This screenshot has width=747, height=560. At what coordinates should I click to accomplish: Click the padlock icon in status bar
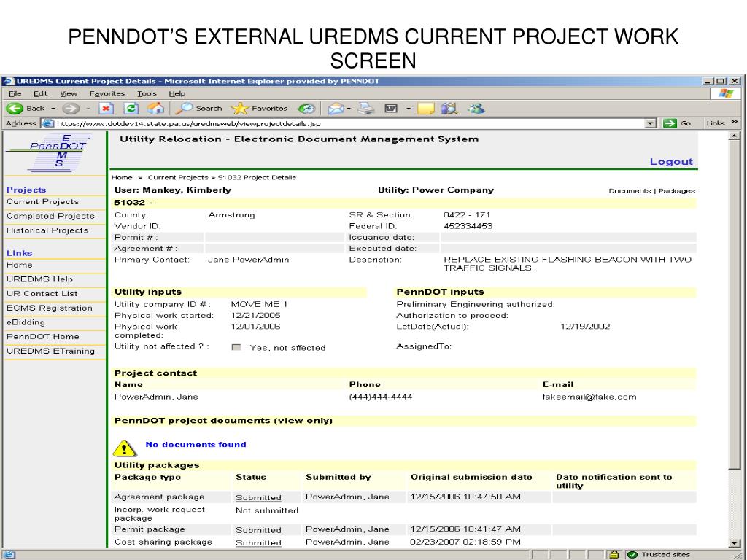[x=614, y=554]
